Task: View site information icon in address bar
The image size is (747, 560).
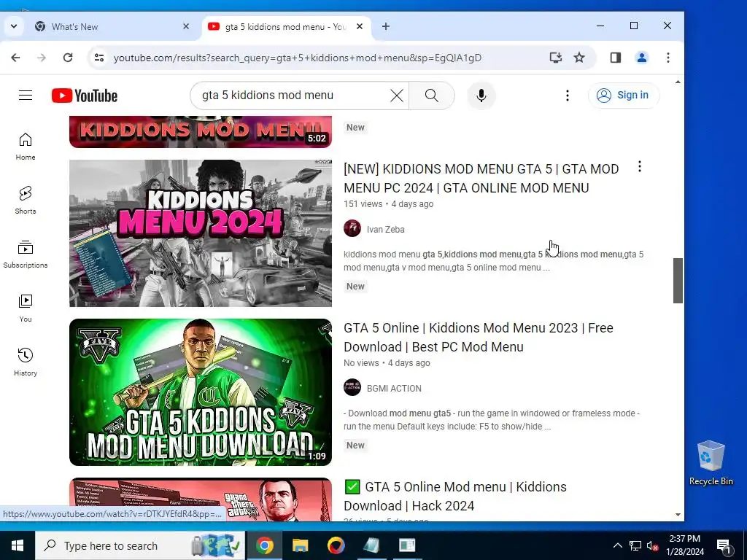Action: point(99,58)
